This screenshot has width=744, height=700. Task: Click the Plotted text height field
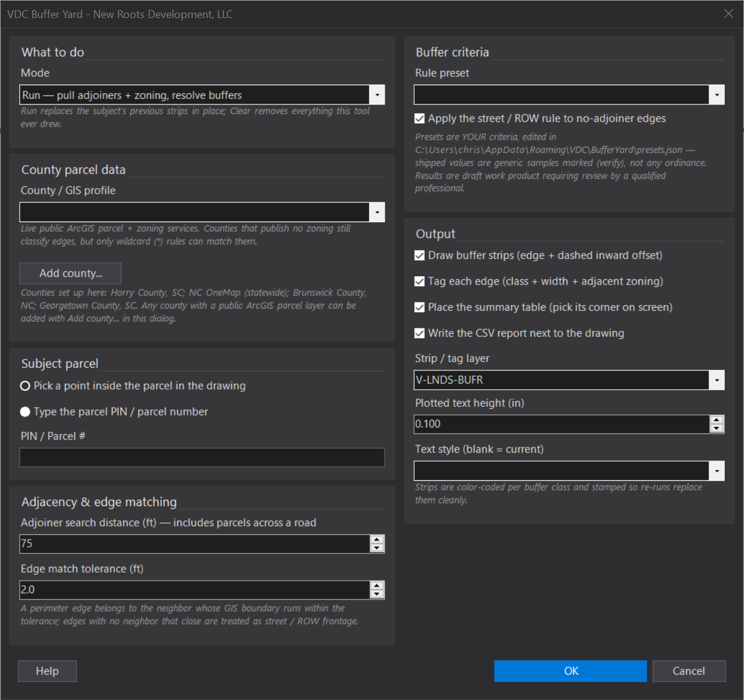click(x=562, y=424)
